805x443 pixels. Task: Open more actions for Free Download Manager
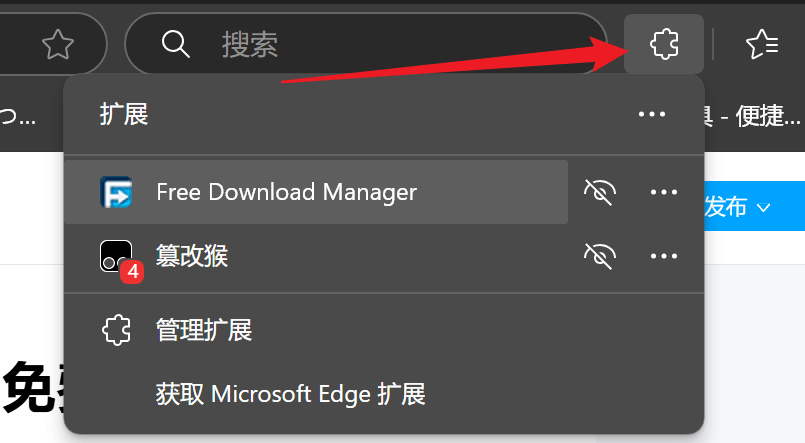(664, 192)
